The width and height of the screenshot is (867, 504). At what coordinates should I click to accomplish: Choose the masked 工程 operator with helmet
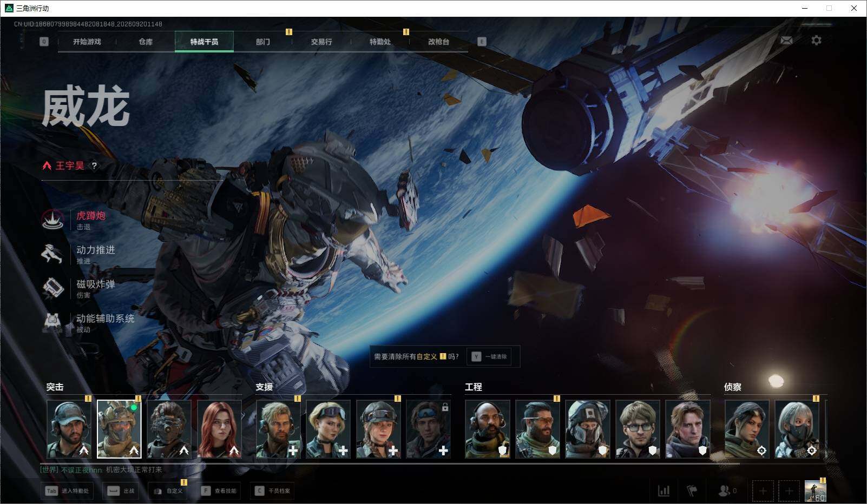(x=588, y=429)
